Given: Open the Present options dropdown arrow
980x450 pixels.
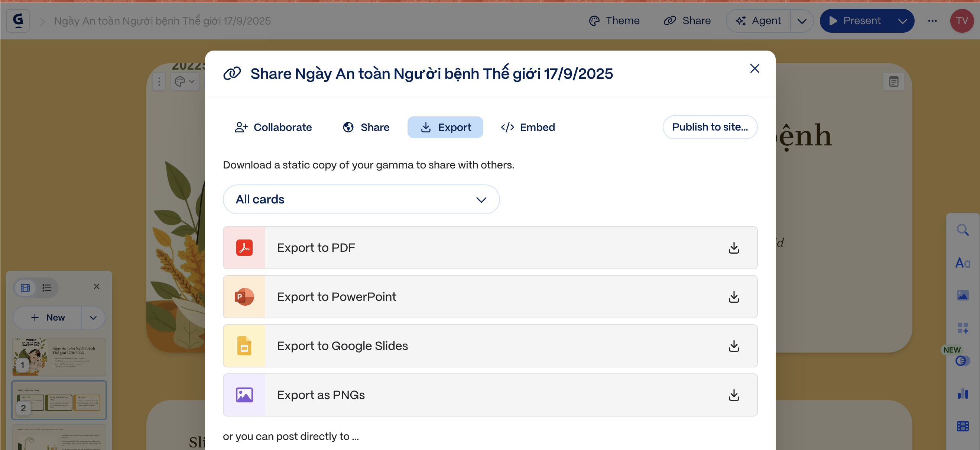Looking at the screenshot, I should pos(902,21).
